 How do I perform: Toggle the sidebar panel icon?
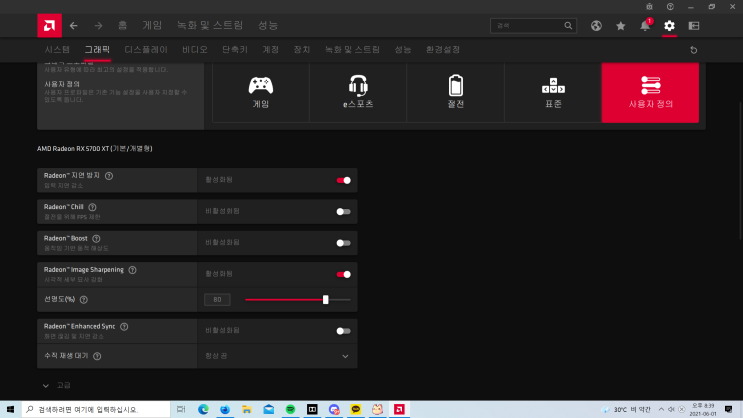click(694, 26)
